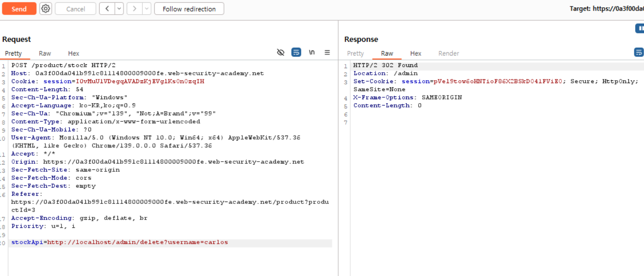The height and width of the screenshot is (276, 644).
Task: Go to previous request with back arrow
Action: 107,9
